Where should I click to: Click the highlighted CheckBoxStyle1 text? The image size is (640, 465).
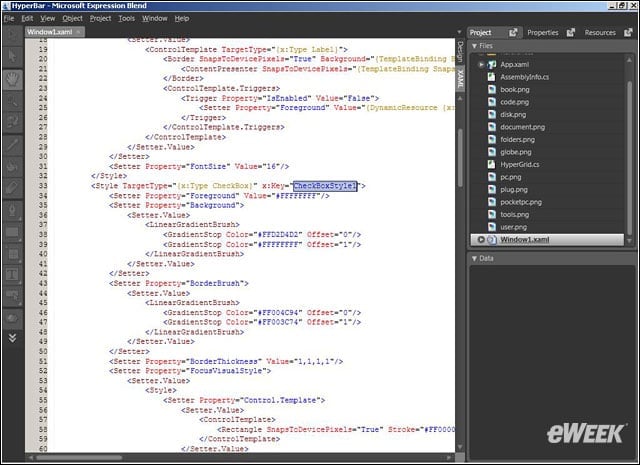tap(325, 186)
